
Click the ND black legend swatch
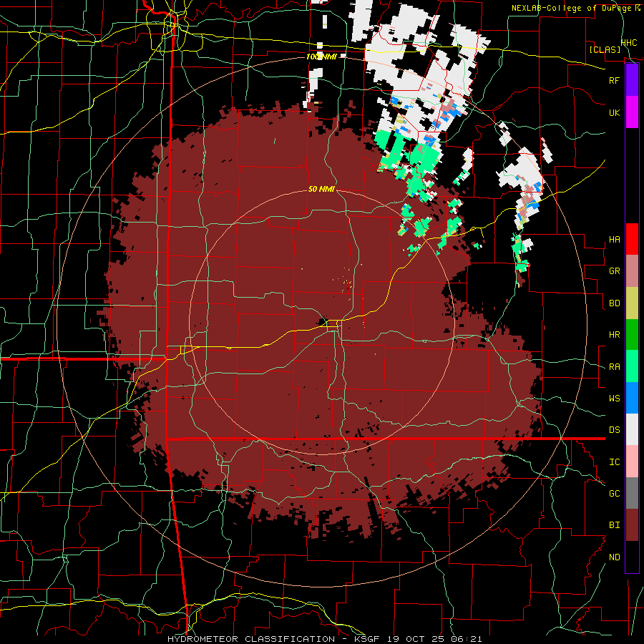coord(632,557)
